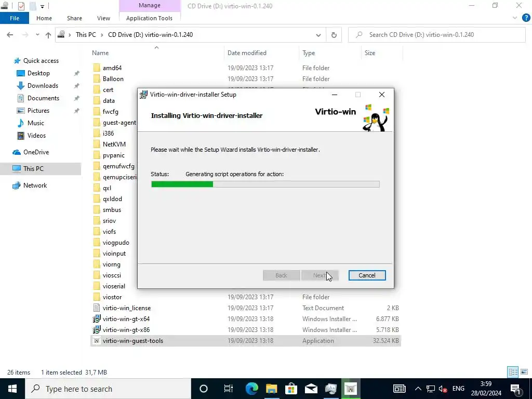This screenshot has height=399, width=532.
Task: Select the virtio-win-gt-x86 installer icon
Action: coord(97,329)
